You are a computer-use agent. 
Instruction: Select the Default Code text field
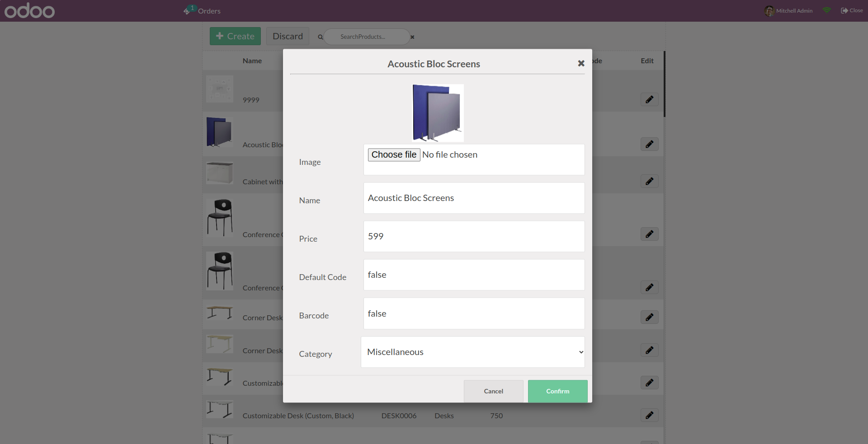[474, 275]
